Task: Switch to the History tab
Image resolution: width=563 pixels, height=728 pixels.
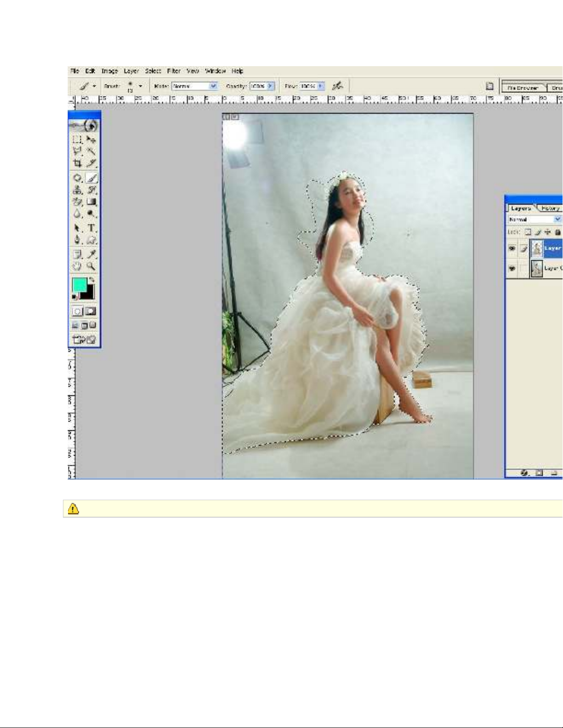Action: pos(550,209)
